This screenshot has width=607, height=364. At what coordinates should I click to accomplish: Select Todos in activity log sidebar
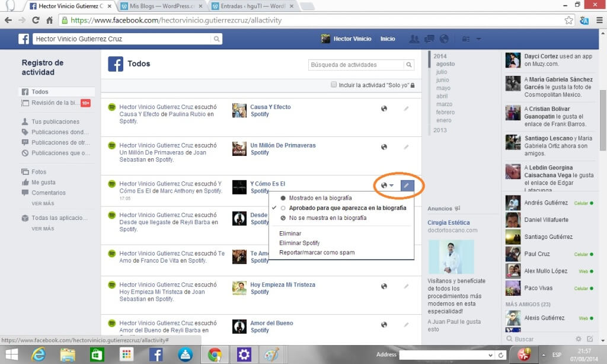click(x=56, y=92)
